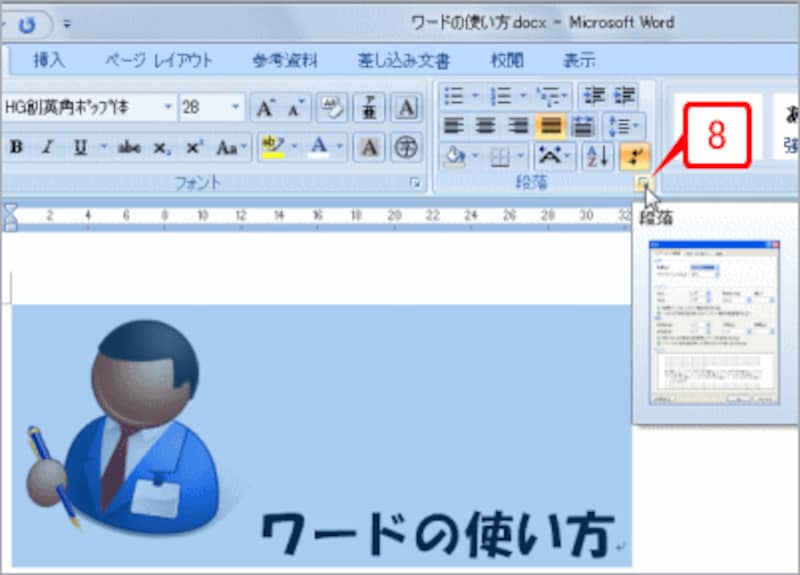Click Shrink Font icon
This screenshot has width=800, height=575.
(296, 108)
